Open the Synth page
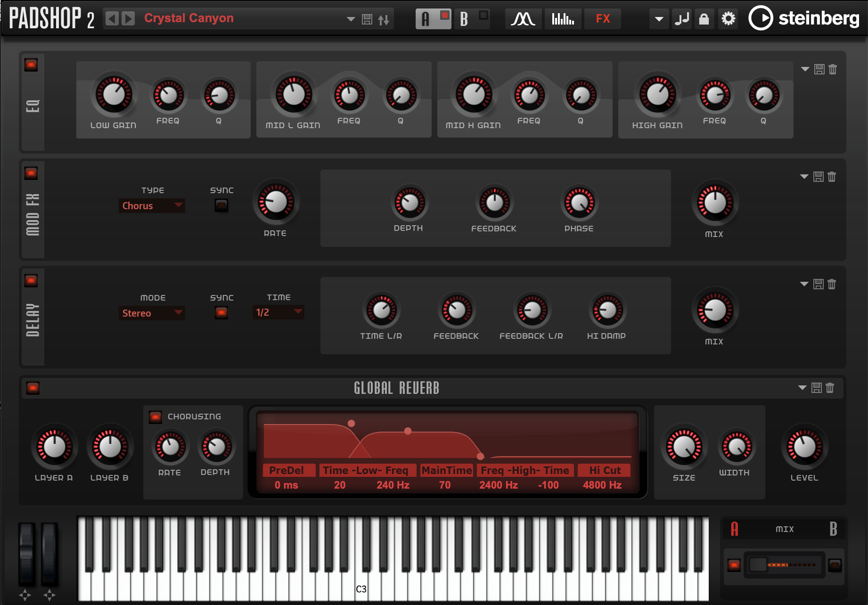The image size is (868, 605). [x=523, y=19]
